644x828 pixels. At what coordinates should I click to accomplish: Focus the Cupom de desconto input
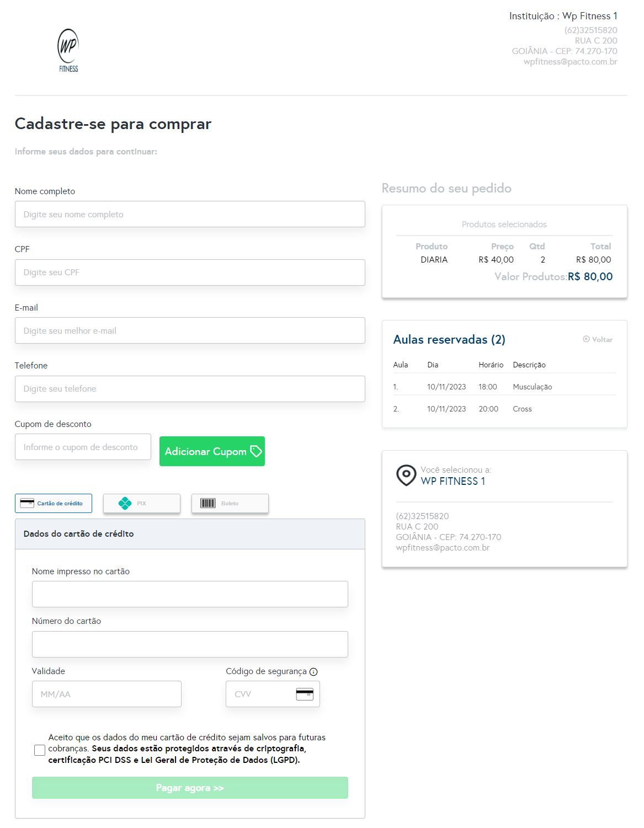(x=83, y=447)
